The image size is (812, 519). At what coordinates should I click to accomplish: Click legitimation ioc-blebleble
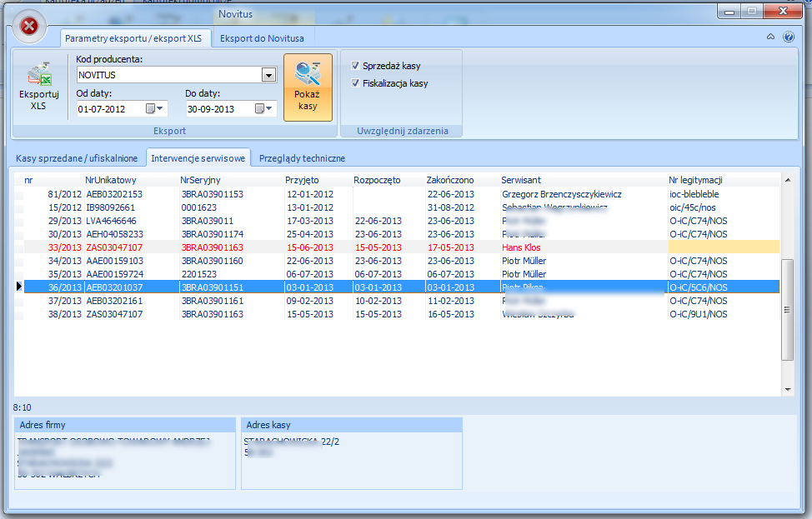[x=694, y=194]
